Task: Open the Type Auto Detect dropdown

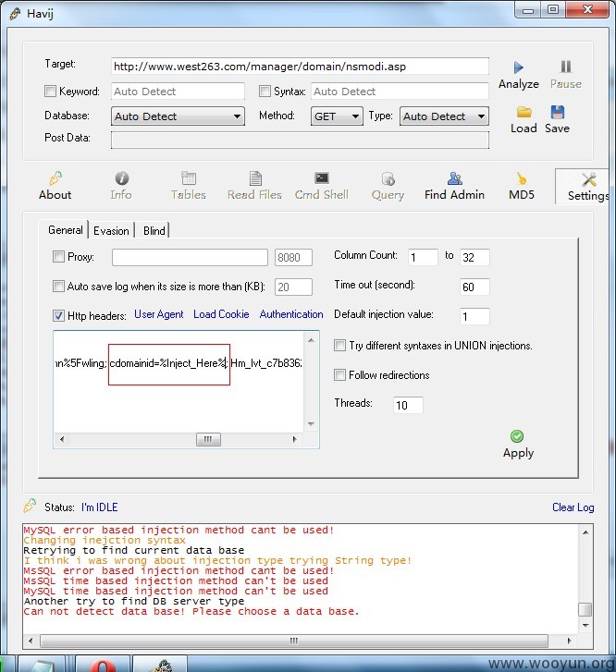Action: (x=444, y=116)
